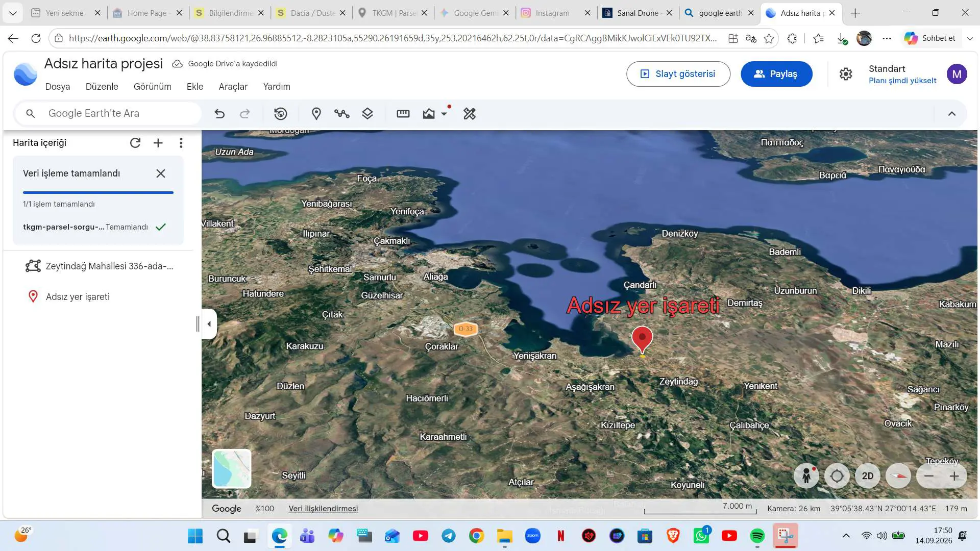
Task: Add new item to Harita içeriği
Action: point(158,143)
